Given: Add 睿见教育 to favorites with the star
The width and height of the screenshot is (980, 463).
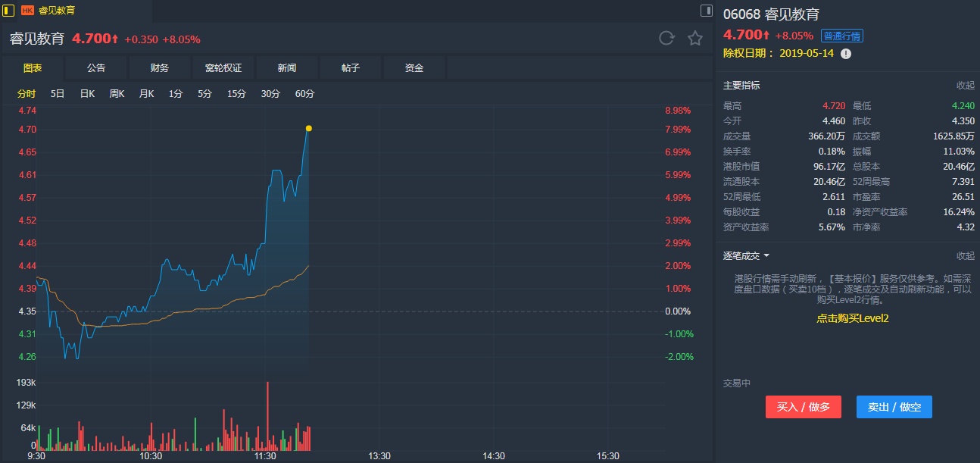Looking at the screenshot, I should click(x=695, y=38).
